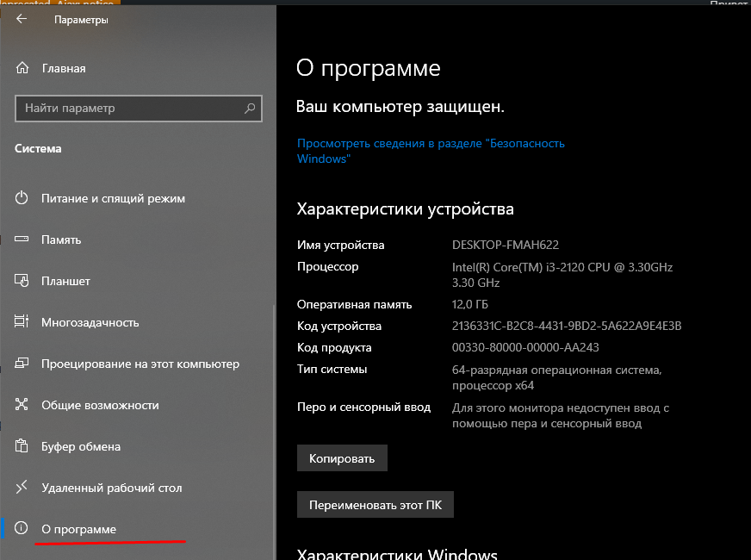Open the Удаленный рабочий стол section
The width and height of the screenshot is (751, 560).
111,488
